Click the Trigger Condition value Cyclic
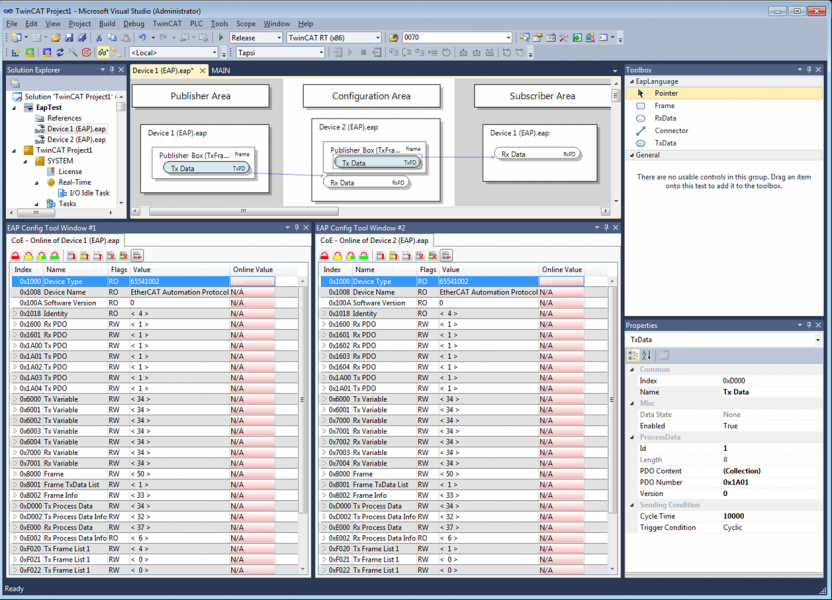This screenshot has width=832, height=600. coord(732,527)
